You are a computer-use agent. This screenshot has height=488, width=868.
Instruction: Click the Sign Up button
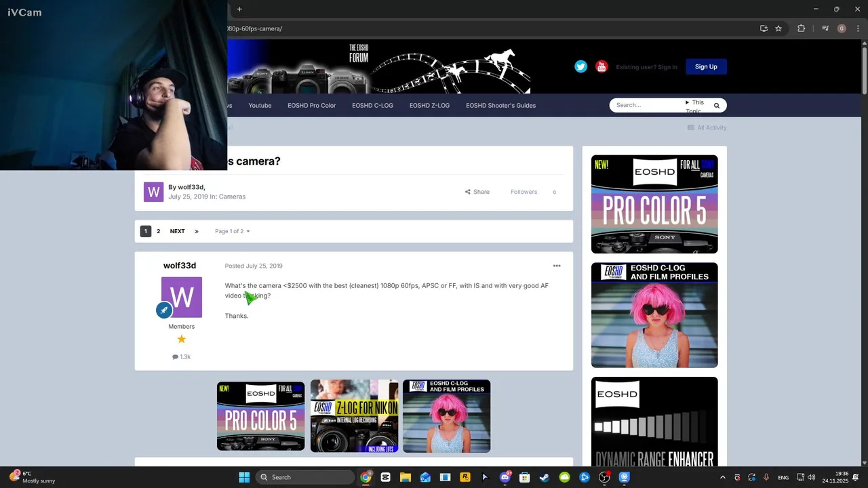[x=706, y=66]
